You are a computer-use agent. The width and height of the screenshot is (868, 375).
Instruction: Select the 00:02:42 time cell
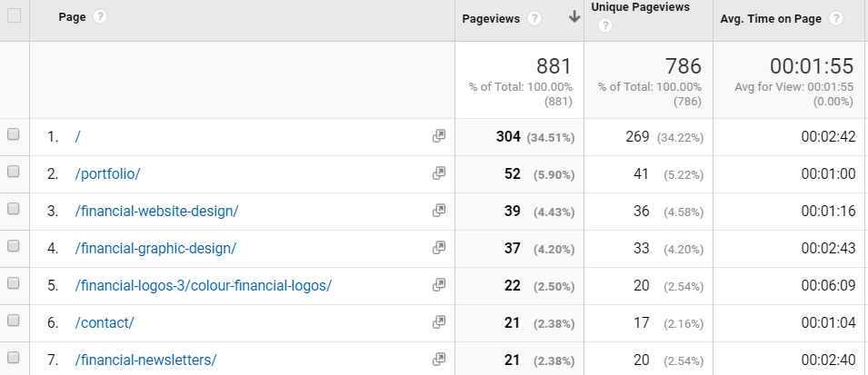click(x=828, y=136)
